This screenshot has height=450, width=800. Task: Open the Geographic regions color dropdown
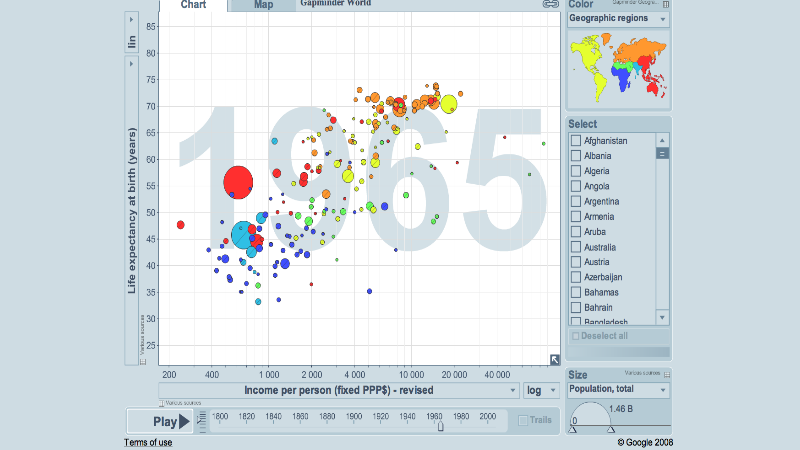[618, 19]
